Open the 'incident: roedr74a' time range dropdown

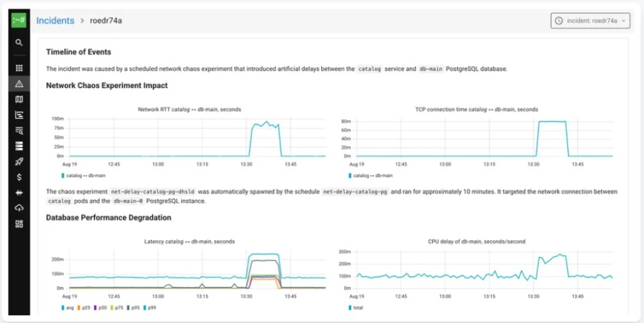[590, 21]
